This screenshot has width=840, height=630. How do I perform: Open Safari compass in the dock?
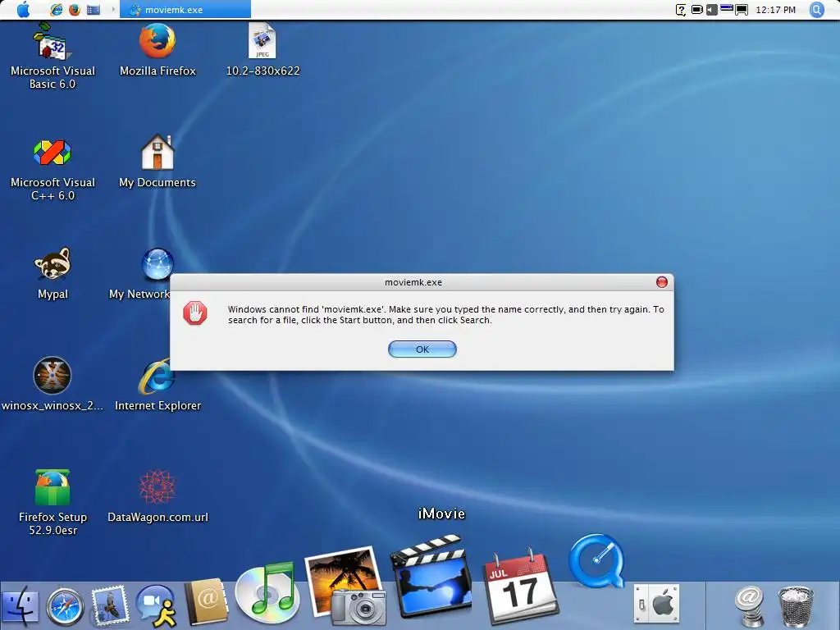tap(65, 606)
